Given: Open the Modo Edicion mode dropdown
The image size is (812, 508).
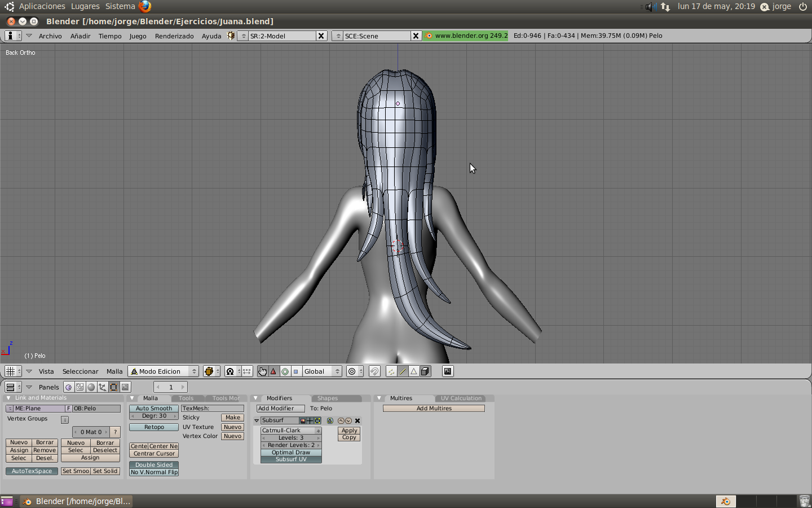Looking at the screenshot, I should coord(164,371).
